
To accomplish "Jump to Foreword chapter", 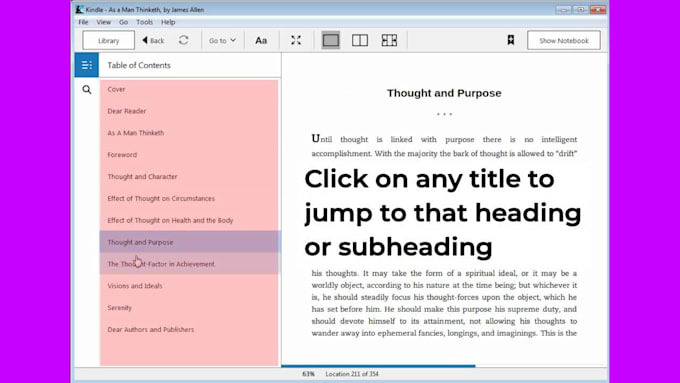I will (x=122, y=155).
